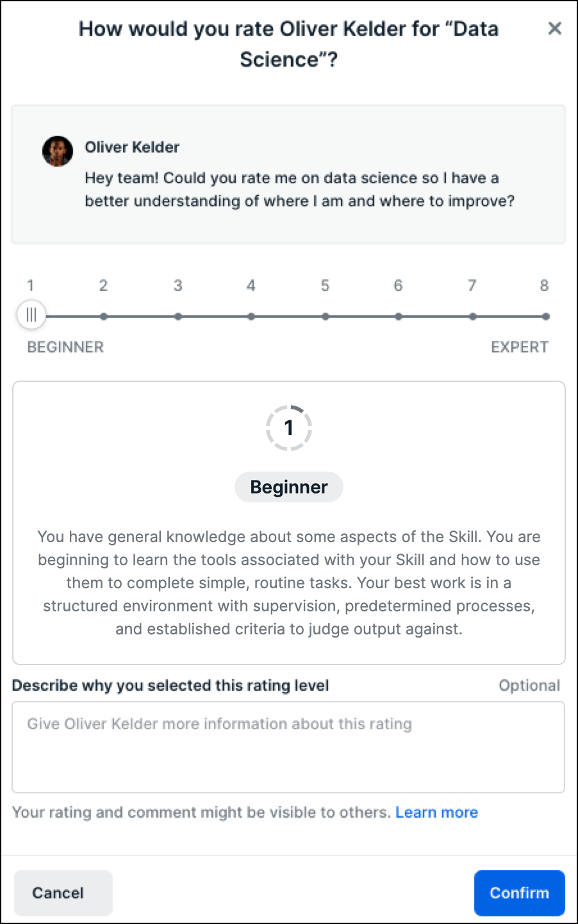The width and height of the screenshot is (578, 924).
Task: Click the number 8 scale label
Action: 544,286
